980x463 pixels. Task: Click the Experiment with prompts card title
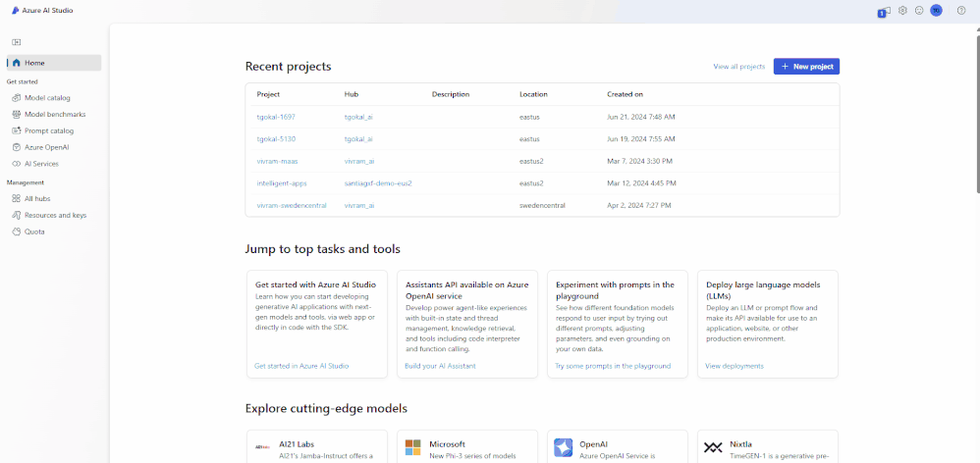coord(615,290)
